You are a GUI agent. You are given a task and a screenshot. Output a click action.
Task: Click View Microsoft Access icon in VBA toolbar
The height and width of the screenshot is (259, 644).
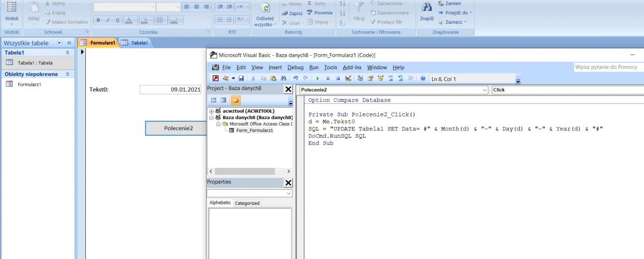coord(215,78)
